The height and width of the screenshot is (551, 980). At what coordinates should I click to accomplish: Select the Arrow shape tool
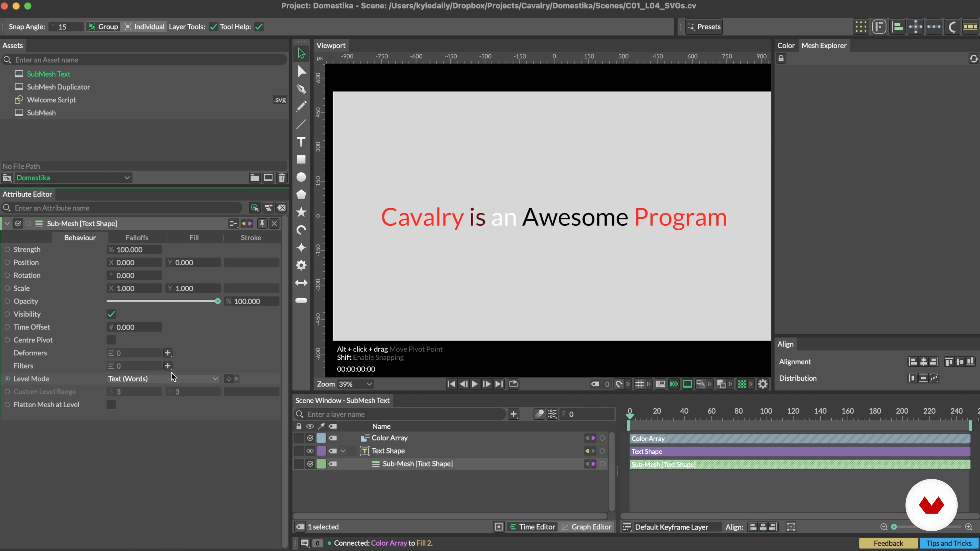(301, 283)
